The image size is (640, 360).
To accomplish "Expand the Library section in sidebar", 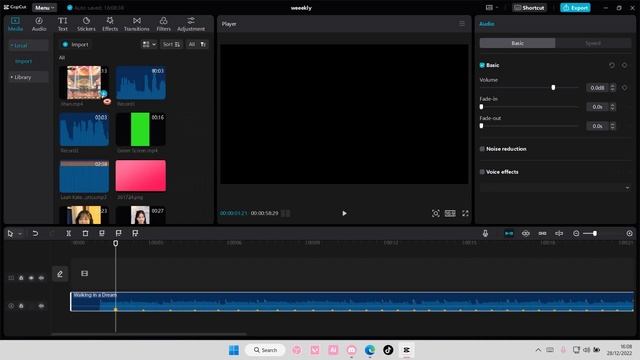I will point(28,77).
